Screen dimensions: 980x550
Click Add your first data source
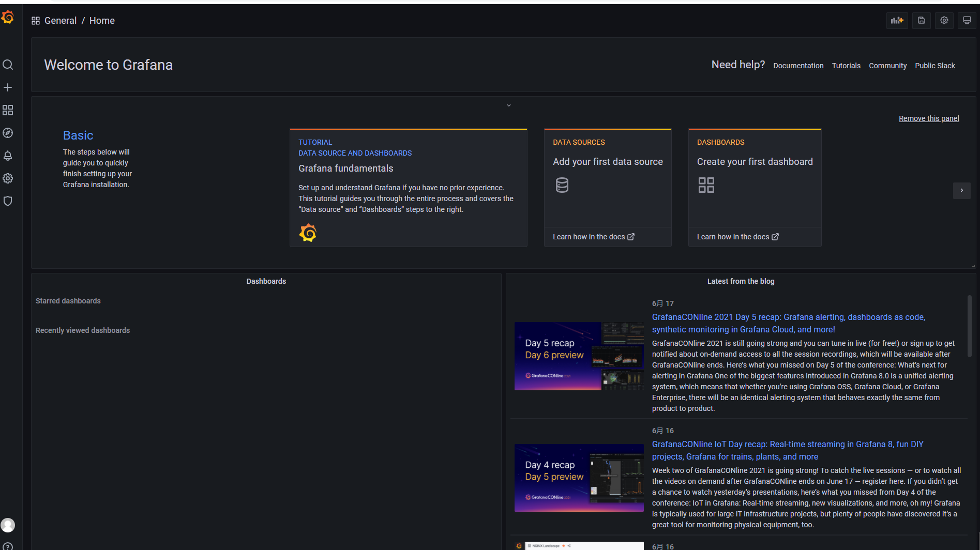pos(608,162)
